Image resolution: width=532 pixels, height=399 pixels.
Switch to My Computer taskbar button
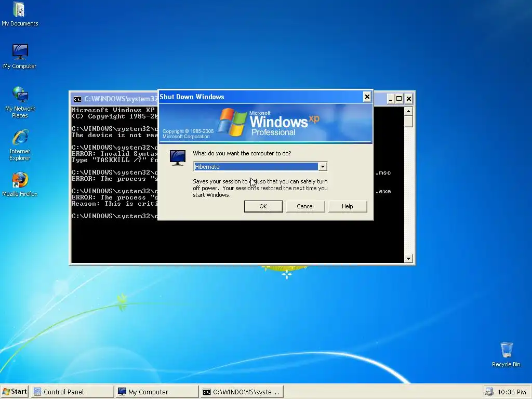pos(157,392)
